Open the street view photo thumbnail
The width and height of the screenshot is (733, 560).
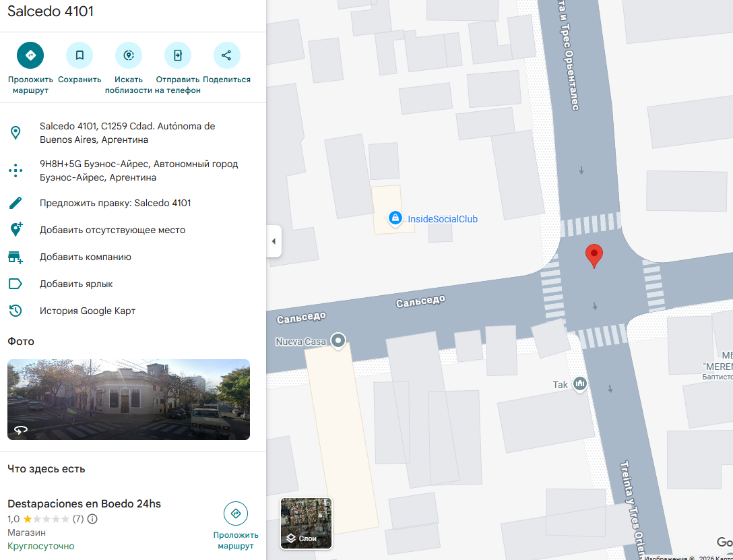[x=129, y=400]
